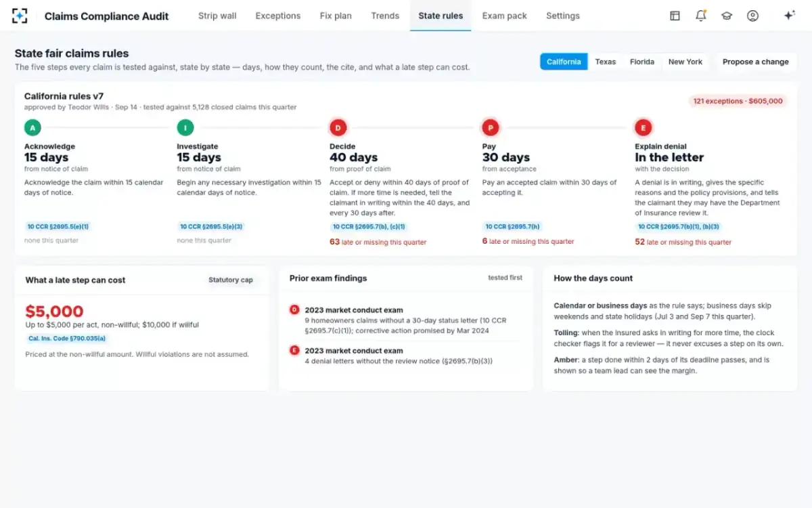View the Trends tab
This screenshot has width=812, height=508.
[x=385, y=16]
